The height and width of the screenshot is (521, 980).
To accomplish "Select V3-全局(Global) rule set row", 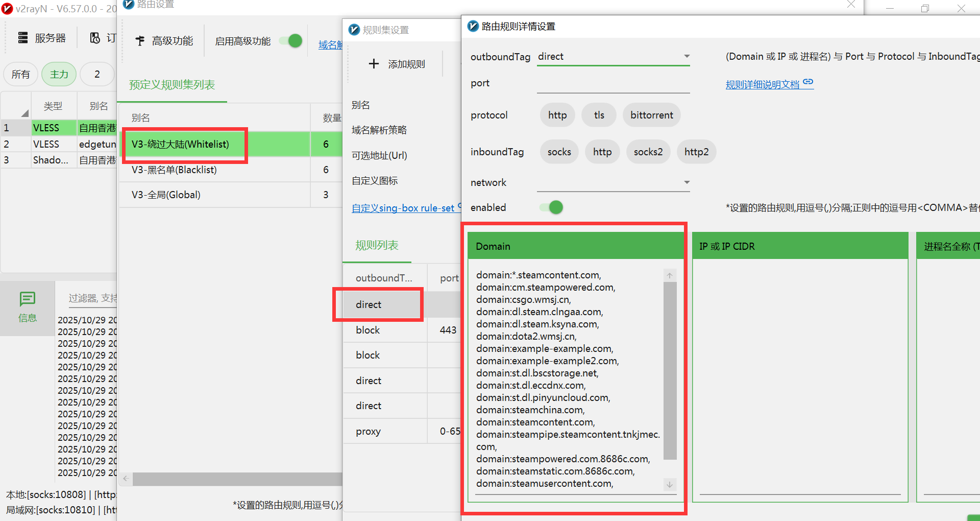I will click(231, 195).
